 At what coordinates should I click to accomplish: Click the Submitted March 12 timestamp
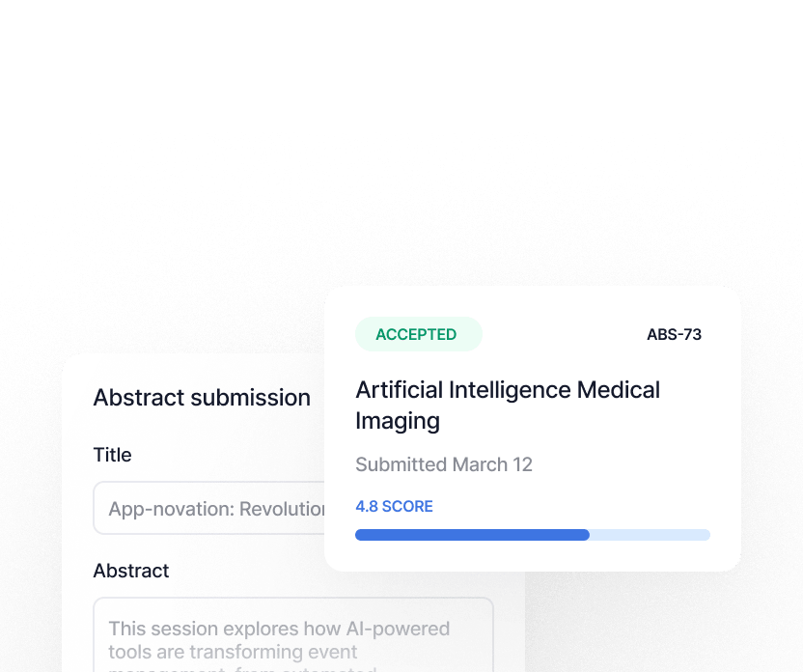[443, 464]
